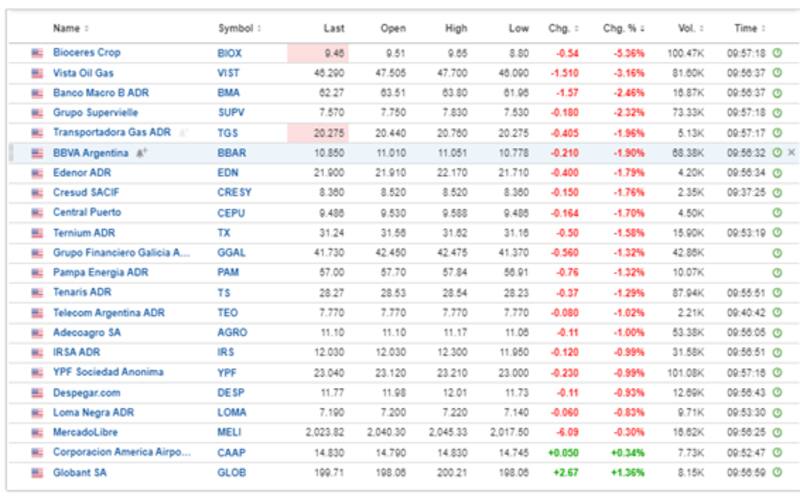This screenshot has height=497, width=800.
Task: Open the Grupo Supervielle stock link
Action: pos(95,113)
